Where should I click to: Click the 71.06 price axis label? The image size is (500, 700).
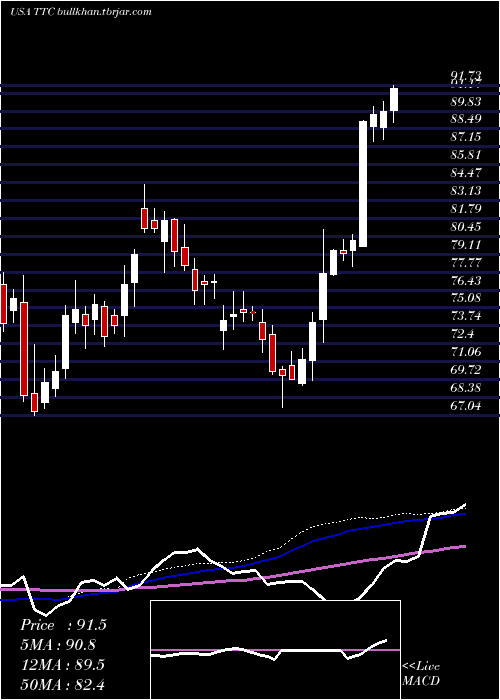[466, 352]
